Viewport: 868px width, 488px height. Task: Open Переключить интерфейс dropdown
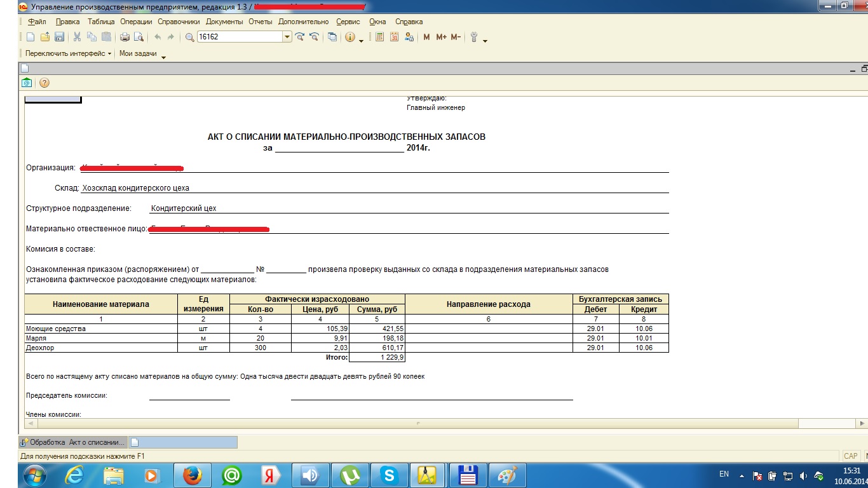tap(68, 53)
